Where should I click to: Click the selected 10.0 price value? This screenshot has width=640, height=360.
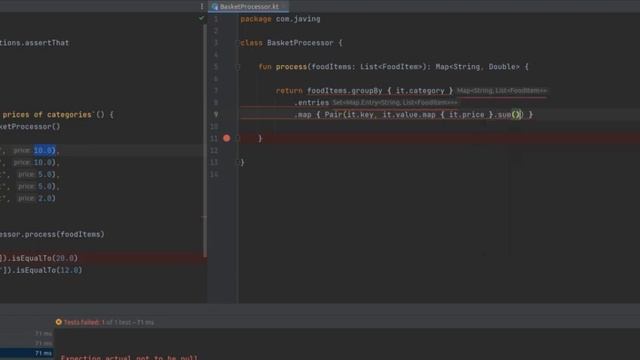pos(44,151)
